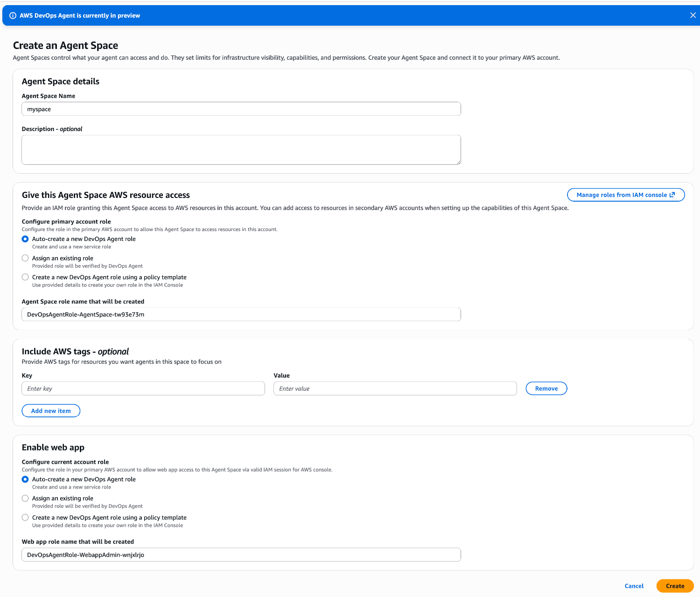
Task: Select Auto-create DevOps Agent role for web app
Action: coord(25,479)
